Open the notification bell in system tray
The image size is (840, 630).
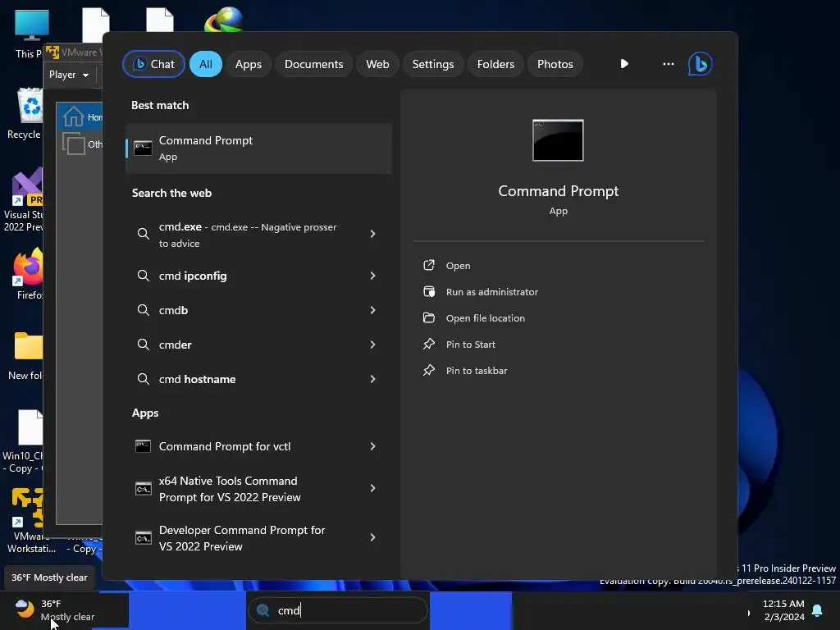817,610
